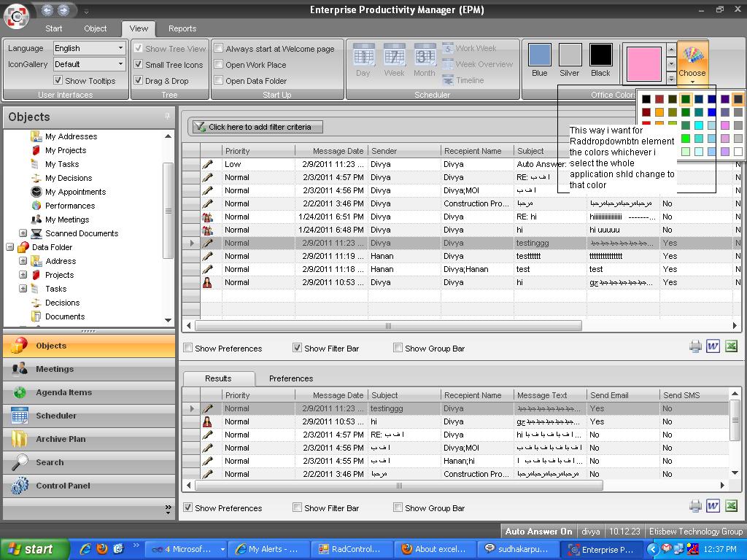Image resolution: width=747 pixels, height=560 pixels.
Task: Open the Control Panel pane
Action: (89, 486)
